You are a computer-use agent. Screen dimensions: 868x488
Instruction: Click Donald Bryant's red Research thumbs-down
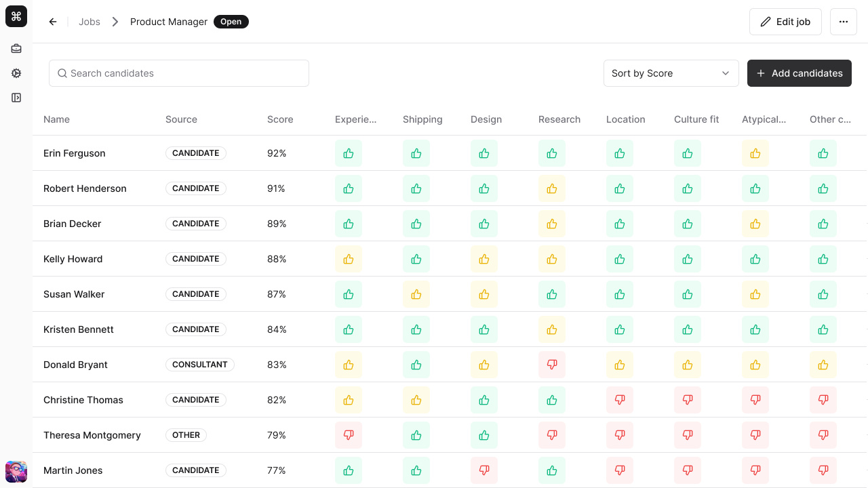[552, 365]
